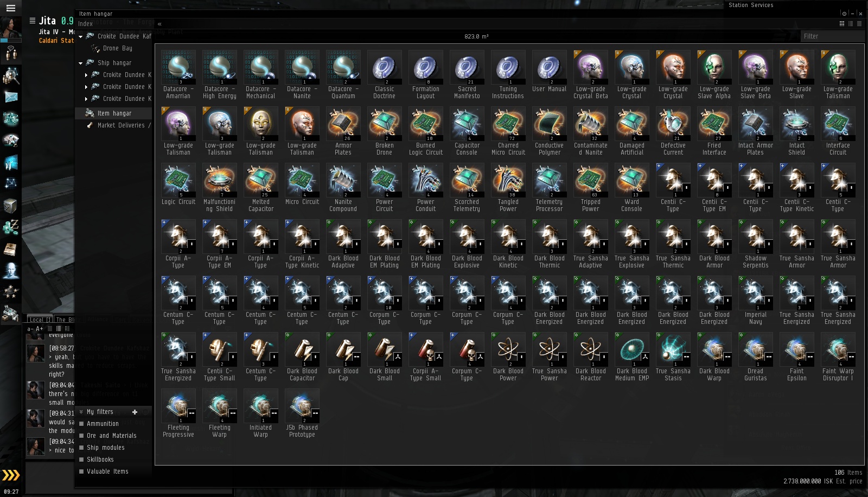Open the mail envelope icon
The width and height of the screenshot is (868, 497).
[11, 97]
